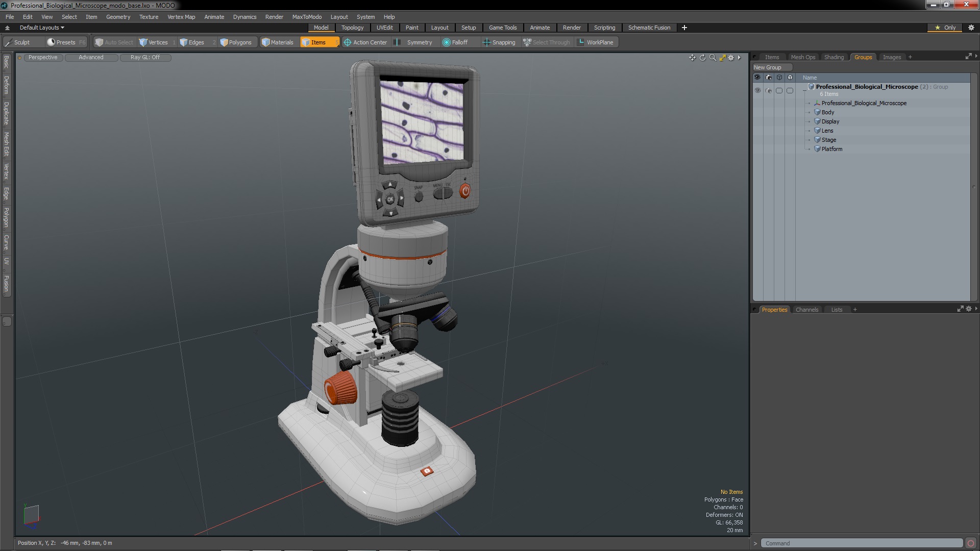Switch to Vertices selection mode
This screenshot has height=551, width=980.
tap(157, 42)
